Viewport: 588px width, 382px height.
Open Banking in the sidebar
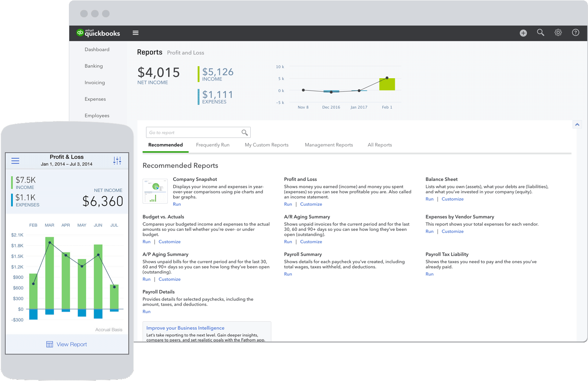coord(94,66)
